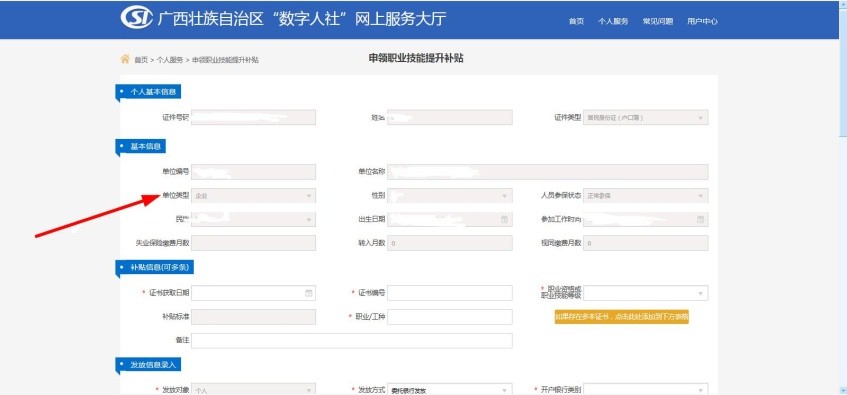847x395 pixels.
Task: Click the 个人基本信息 section header
Action: coord(149,92)
